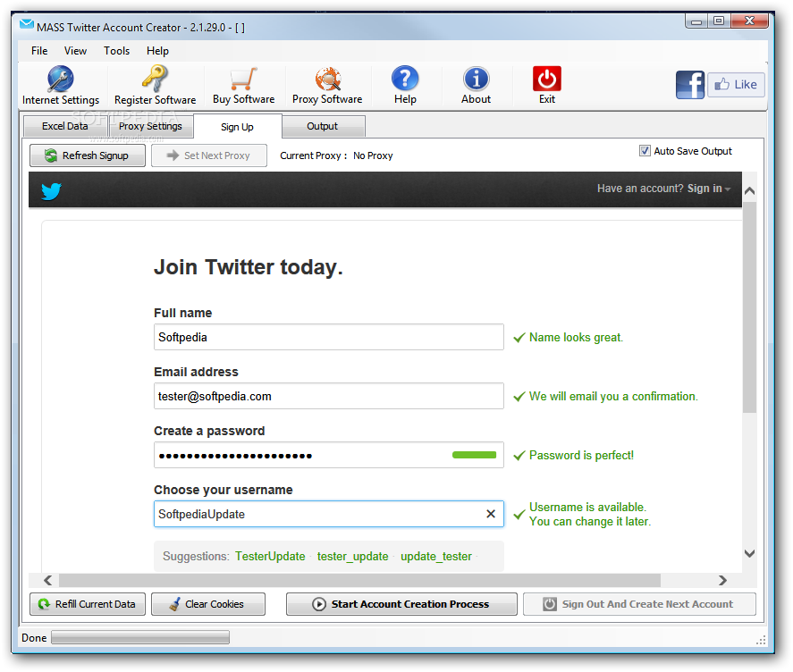793x672 pixels.
Task: Click 'We will email you a confirmation.' text
Action: point(613,397)
